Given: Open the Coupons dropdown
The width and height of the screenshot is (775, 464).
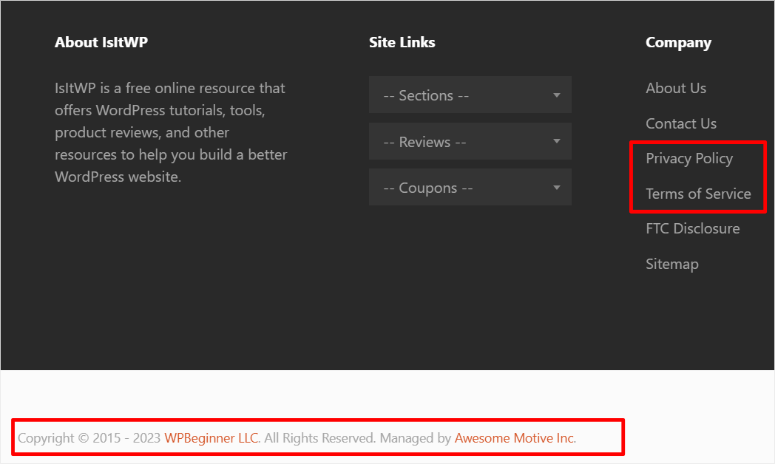Looking at the screenshot, I should (470, 187).
